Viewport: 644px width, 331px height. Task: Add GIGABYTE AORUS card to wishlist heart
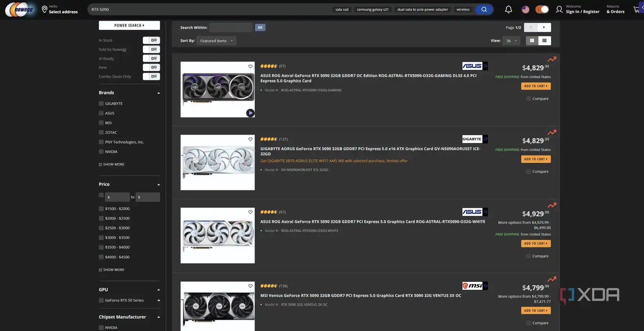[x=250, y=139]
